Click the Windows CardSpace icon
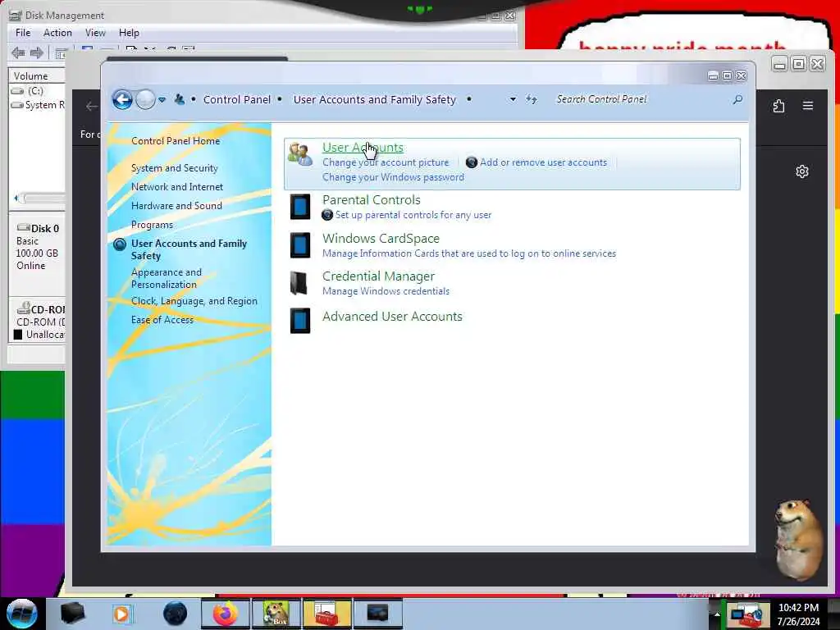Viewport: 840px width, 630px height. [300, 244]
